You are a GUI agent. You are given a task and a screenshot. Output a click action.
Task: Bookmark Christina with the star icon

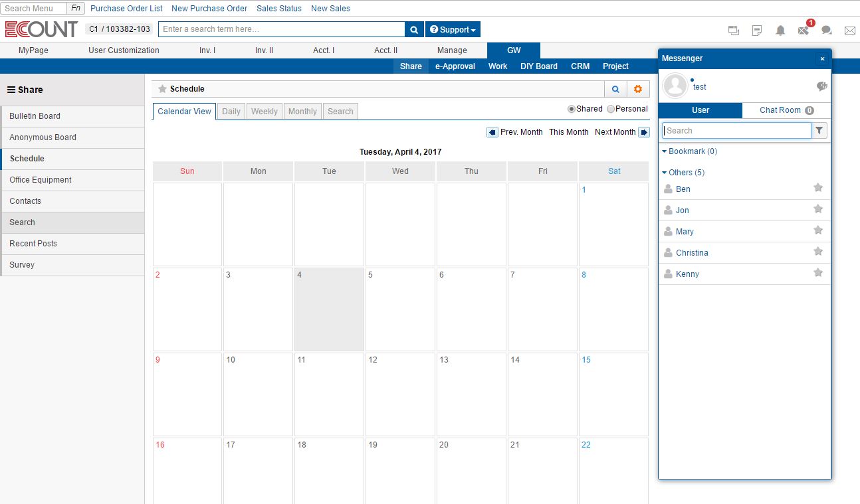click(818, 252)
